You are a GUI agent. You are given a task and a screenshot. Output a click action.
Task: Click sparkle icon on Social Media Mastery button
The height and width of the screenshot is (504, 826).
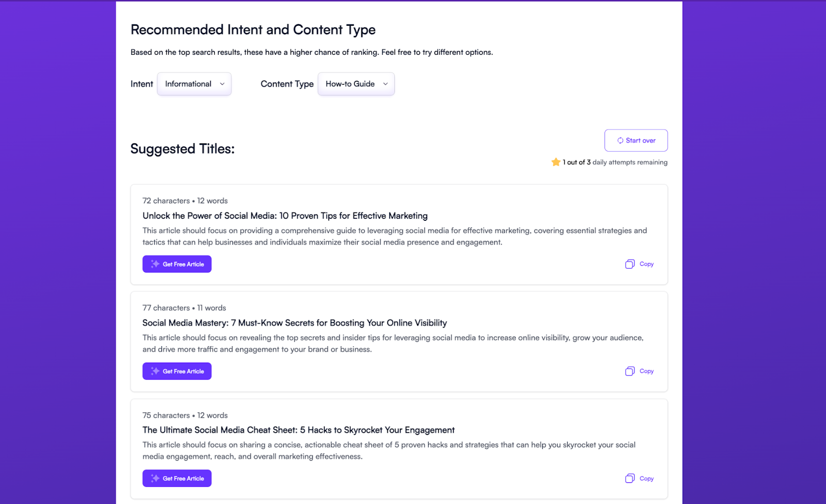pos(155,371)
